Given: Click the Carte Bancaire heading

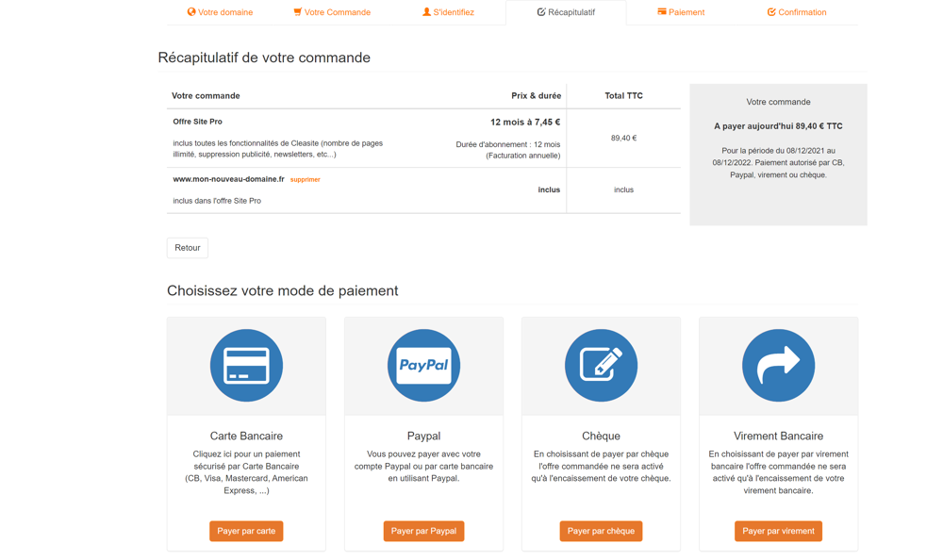Looking at the screenshot, I should coord(246,436).
